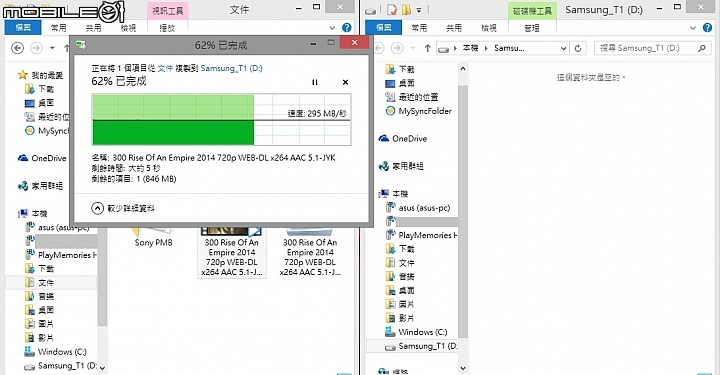Select Samsung_T1 (D:) in Samsung_T1 window sidebar
Image resolution: width=720 pixels, height=375 pixels.
coord(412,346)
